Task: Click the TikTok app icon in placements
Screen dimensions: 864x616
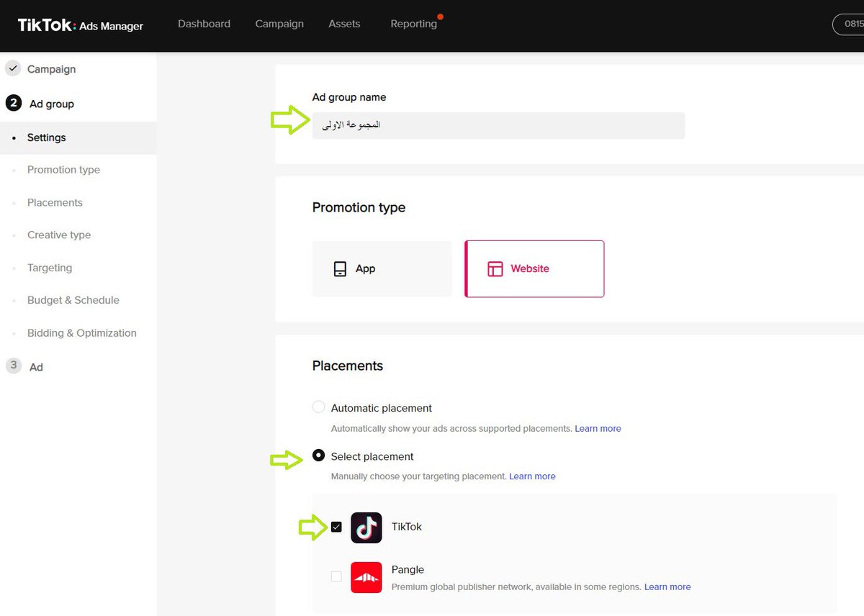Action: pos(366,527)
